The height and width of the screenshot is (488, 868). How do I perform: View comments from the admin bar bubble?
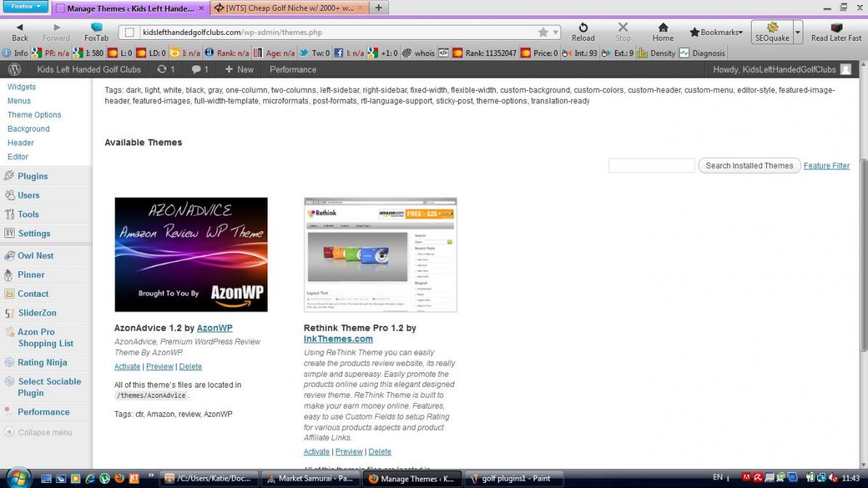click(x=200, y=70)
